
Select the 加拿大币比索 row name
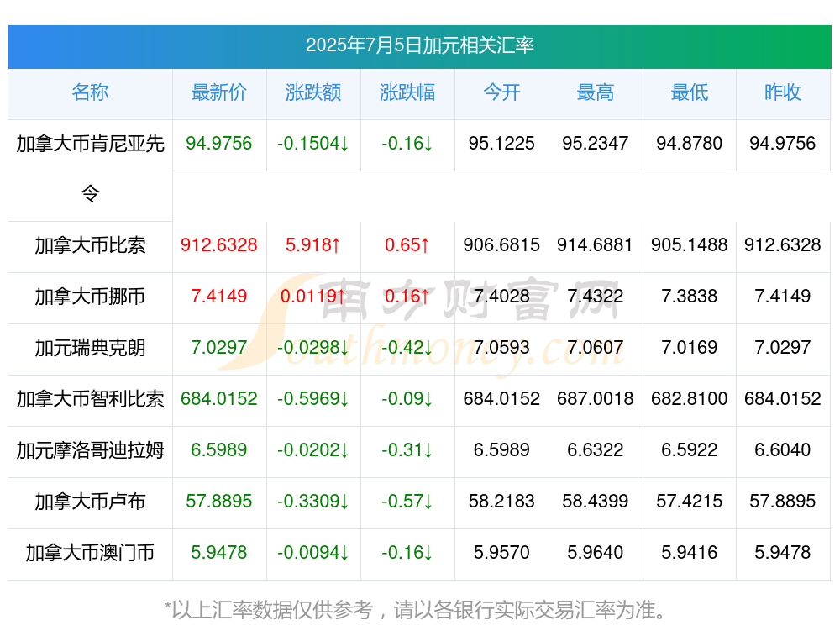pyautogui.click(x=90, y=245)
